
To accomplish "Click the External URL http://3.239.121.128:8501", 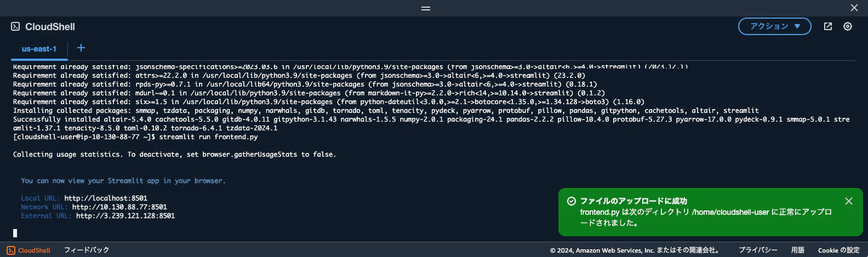I will click(125, 216).
